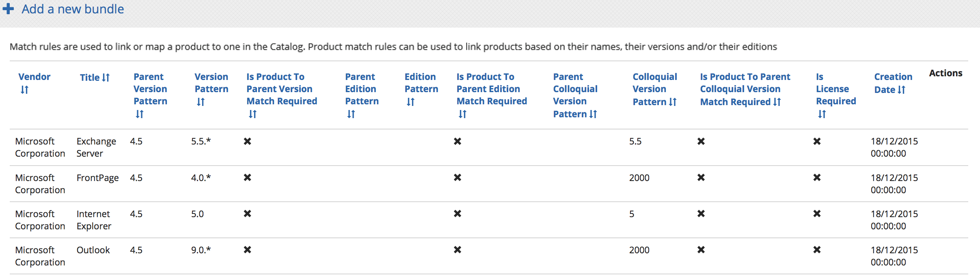The width and height of the screenshot is (980, 276).
Task: Toggle parent version match X for FrontPage
Action: 247,177
